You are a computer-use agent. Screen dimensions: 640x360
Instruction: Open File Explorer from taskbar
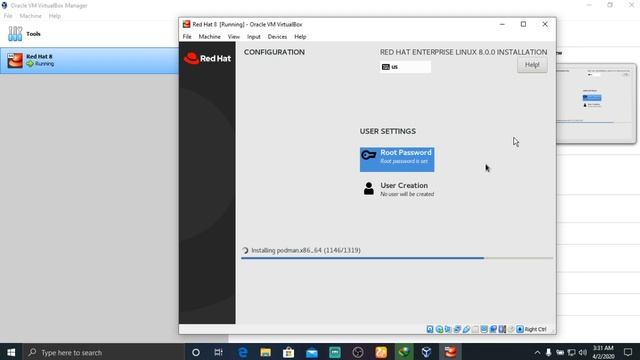[265, 352]
